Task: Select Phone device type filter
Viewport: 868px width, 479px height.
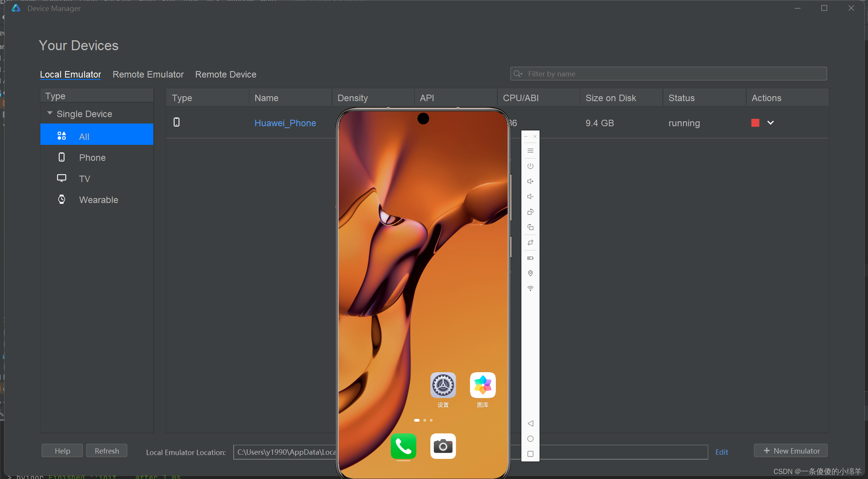Action: click(92, 157)
